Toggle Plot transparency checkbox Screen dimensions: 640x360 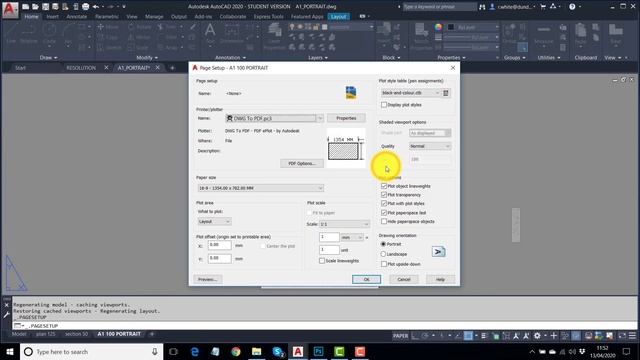[x=384, y=195]
